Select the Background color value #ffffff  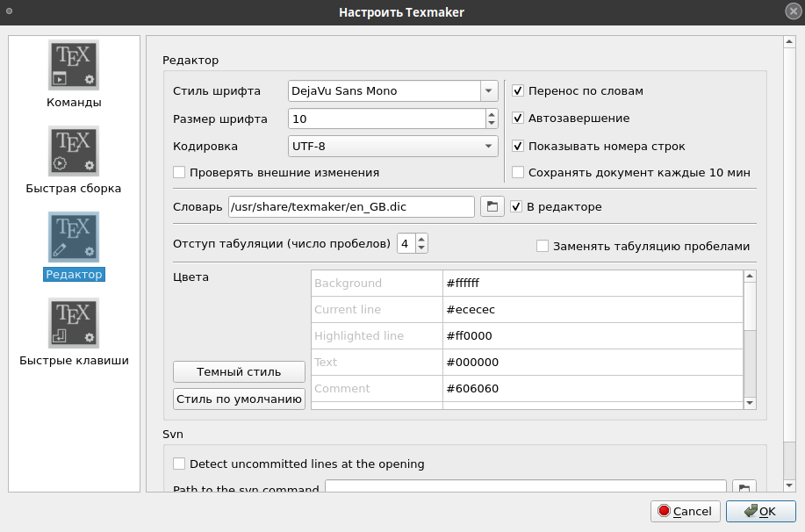[x=593, y=283]
